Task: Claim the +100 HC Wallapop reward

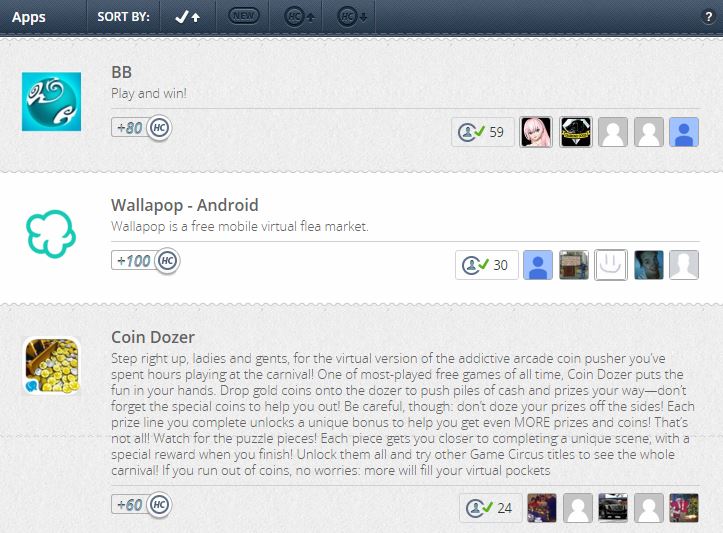Action: (145, 261)
